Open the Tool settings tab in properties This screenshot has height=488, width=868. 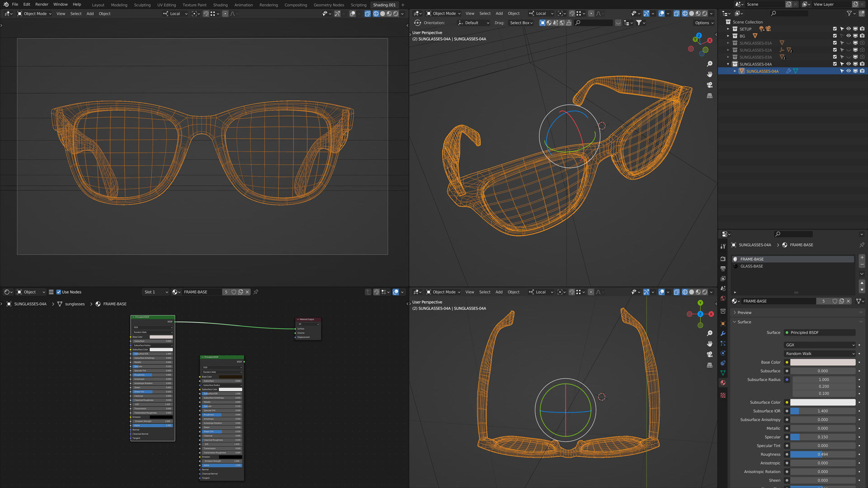[723, 246]
